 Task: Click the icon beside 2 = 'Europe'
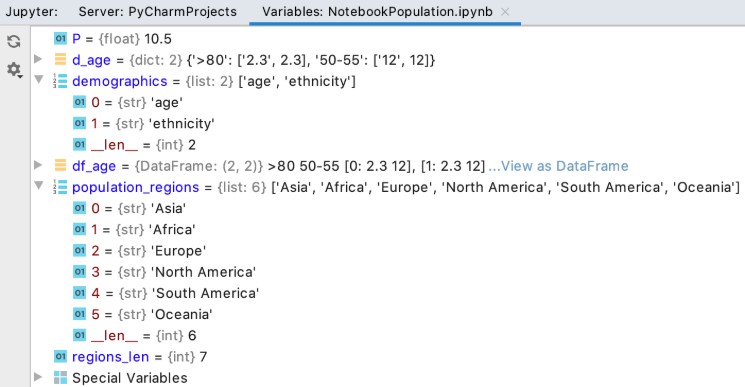[79, 250]
